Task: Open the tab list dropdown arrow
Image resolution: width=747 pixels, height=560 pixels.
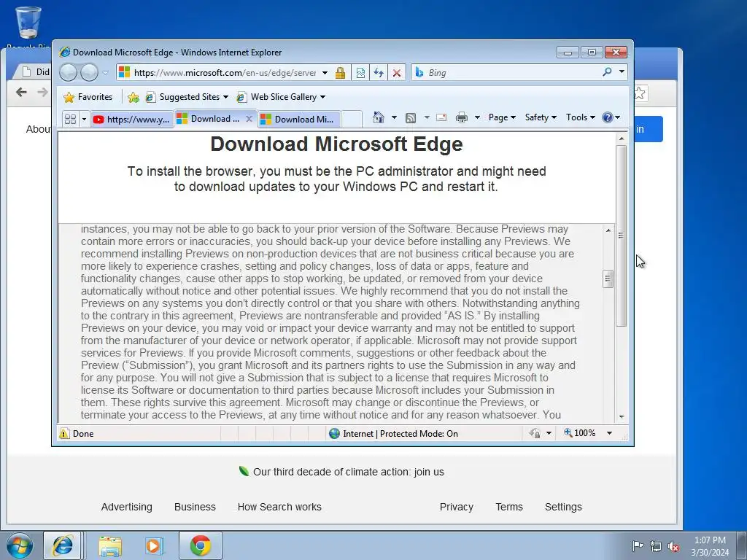Action: pyautogui.click(x=84, y=119)
